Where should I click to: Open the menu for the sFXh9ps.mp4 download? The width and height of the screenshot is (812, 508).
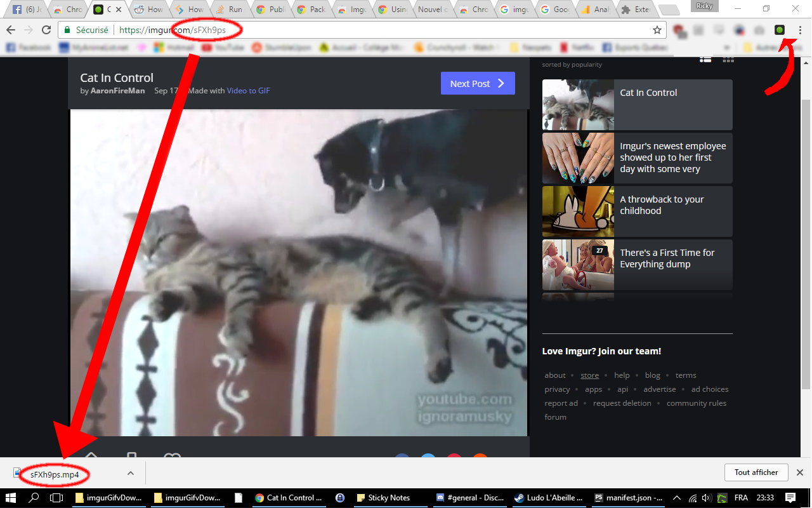[130, 472]
